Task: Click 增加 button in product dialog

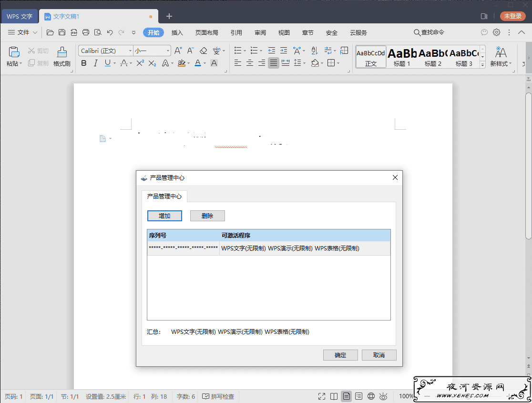Action: (164, 216)
